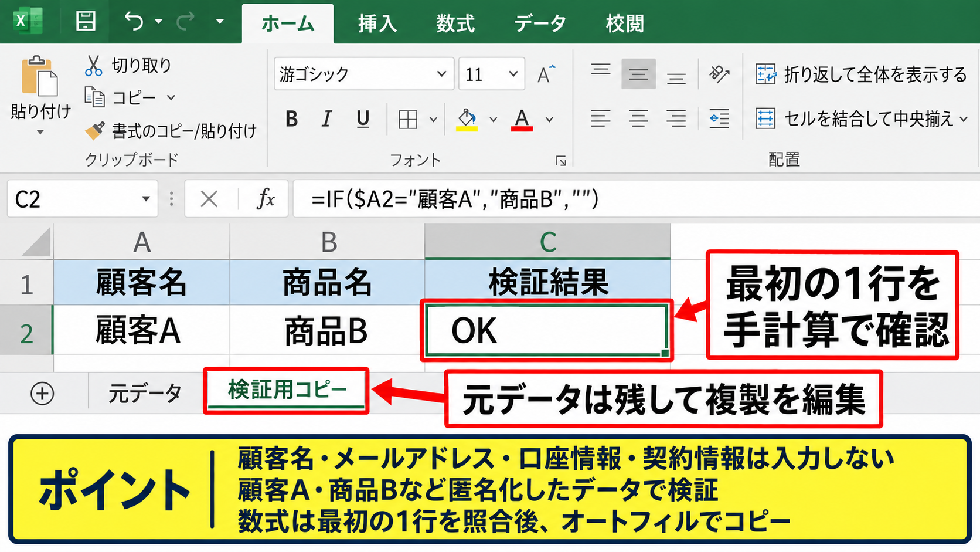
Task: Select the 元データ sheet tab
Action: pyautogui.click(x=145, y=394)
